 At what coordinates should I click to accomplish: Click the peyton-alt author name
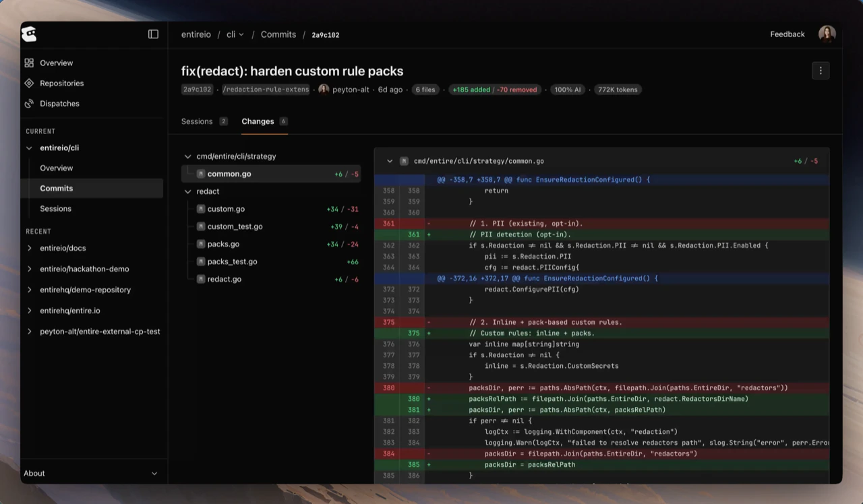click(351, 90)
